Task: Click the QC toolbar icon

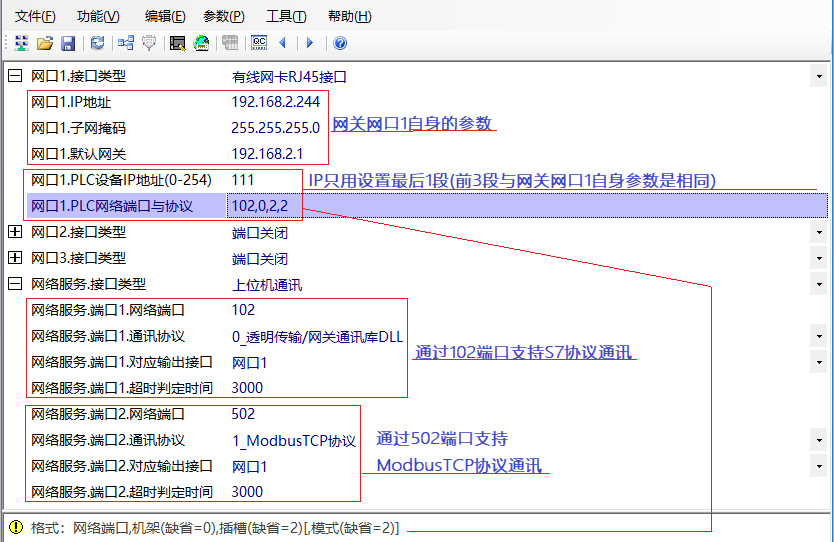Action: tap(259, 43)
